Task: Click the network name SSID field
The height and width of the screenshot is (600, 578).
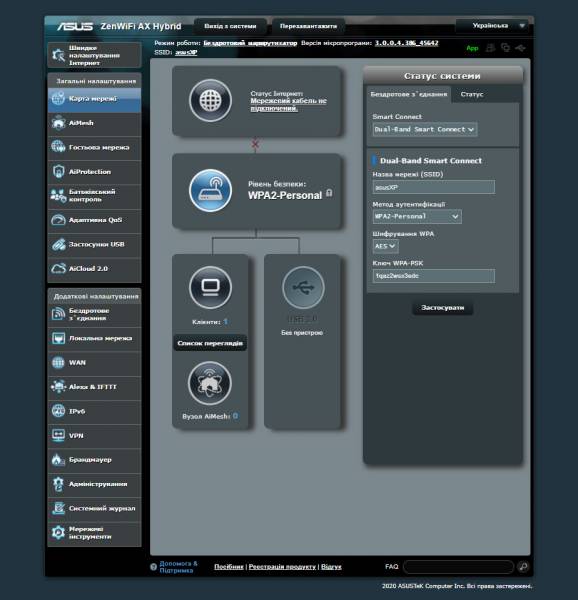Action: point(433,187)
